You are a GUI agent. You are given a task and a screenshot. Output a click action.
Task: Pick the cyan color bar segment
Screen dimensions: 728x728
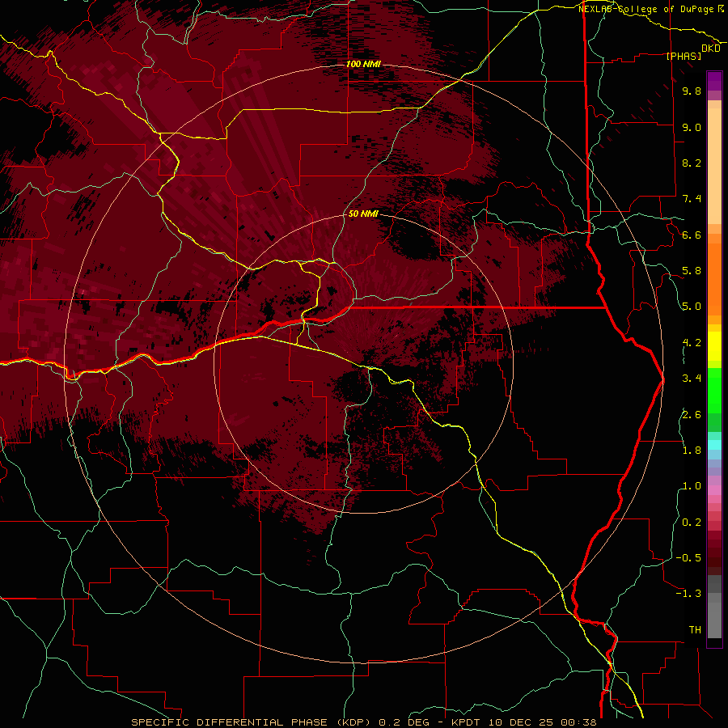point(714,445)
